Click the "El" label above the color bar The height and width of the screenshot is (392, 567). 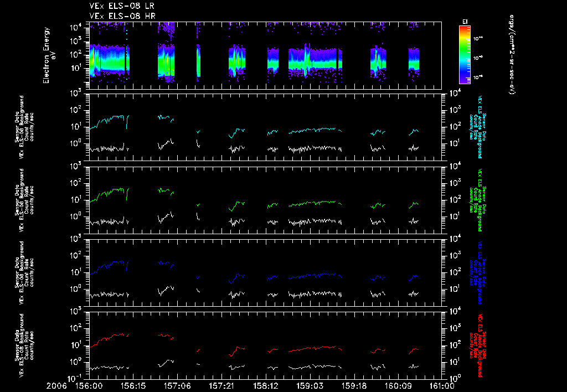pyautogui.click(x=465, y=22)
